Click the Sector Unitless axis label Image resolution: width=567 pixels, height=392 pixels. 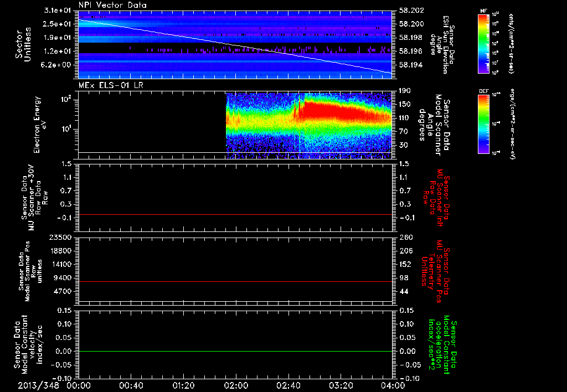23,44
